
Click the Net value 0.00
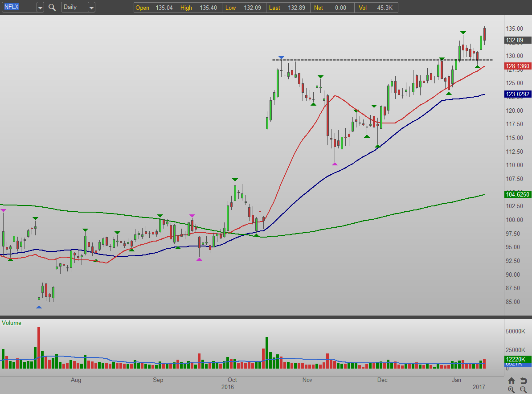[x=341, y=8]
